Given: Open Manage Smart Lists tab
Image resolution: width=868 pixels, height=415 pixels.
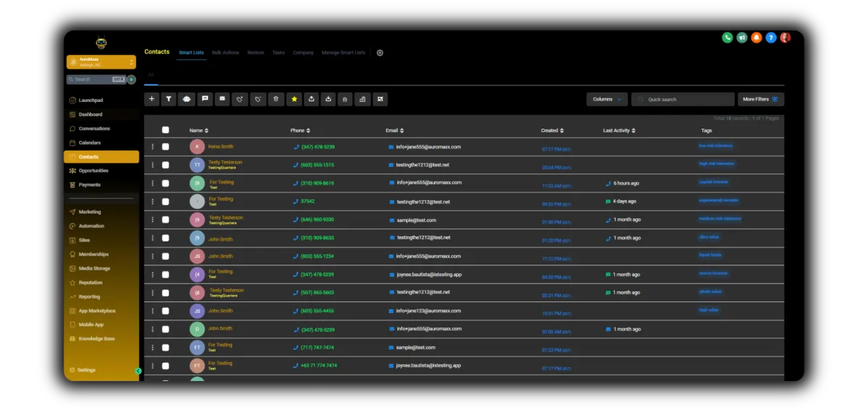Looking at the screenshot, I should (x=344, y=53).
